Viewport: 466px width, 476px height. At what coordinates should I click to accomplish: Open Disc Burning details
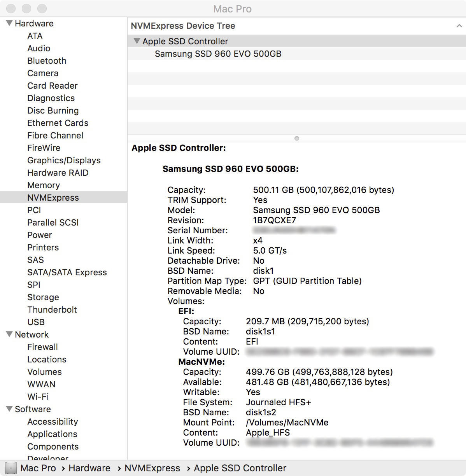coord(53,110)
